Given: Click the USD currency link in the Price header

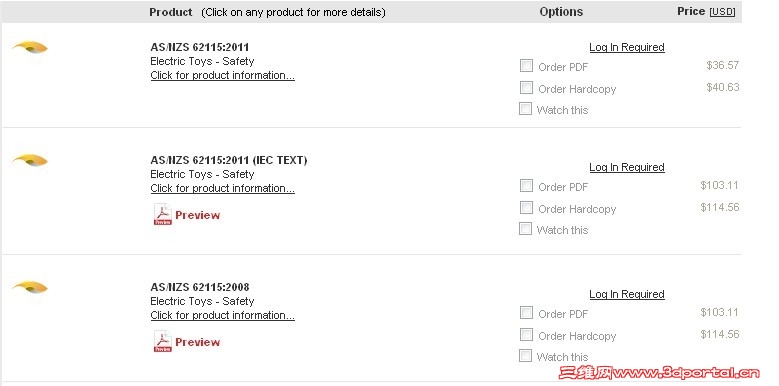Looking at the screenshot, I should (x=722, y=12).
